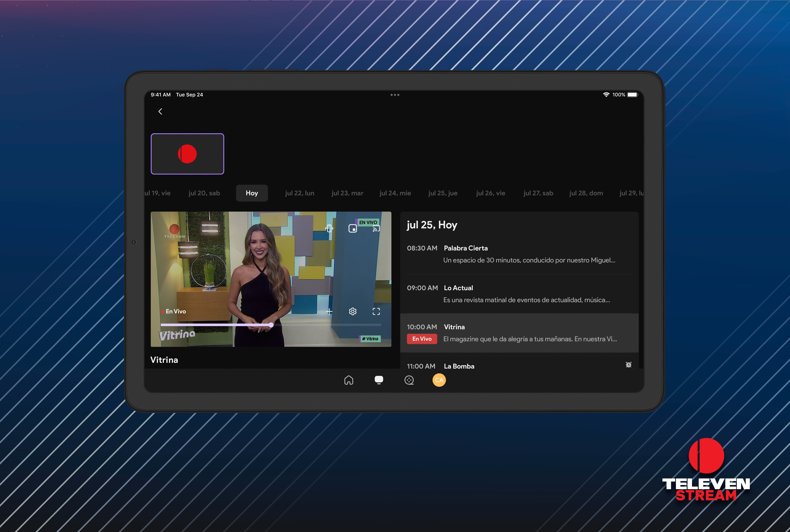Click the Vitrina title below the player

point(164,360)
